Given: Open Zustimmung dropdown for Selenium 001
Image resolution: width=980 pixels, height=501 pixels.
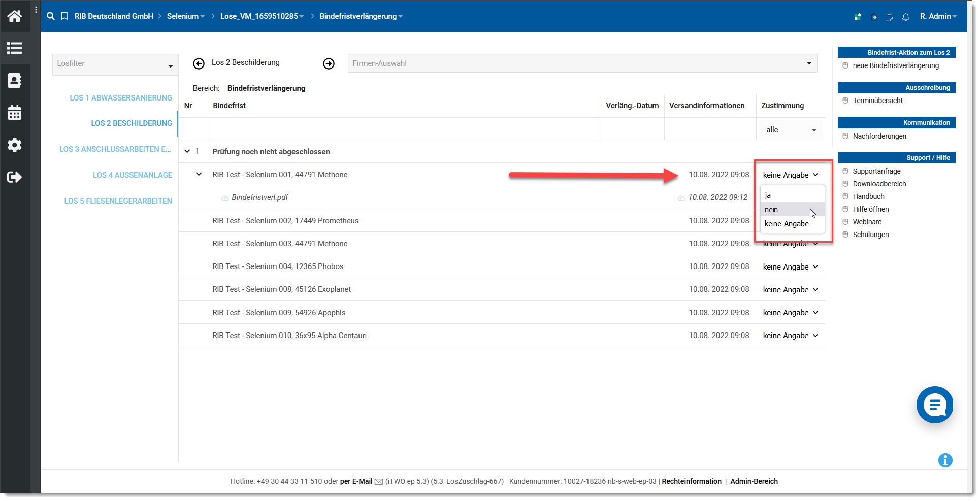Looking at the screenshot, I should pyautogui.click(x=791, y=175).
